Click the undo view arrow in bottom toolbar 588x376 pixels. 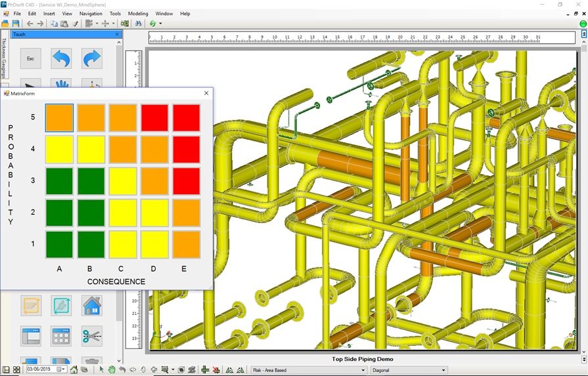point(122,369)
